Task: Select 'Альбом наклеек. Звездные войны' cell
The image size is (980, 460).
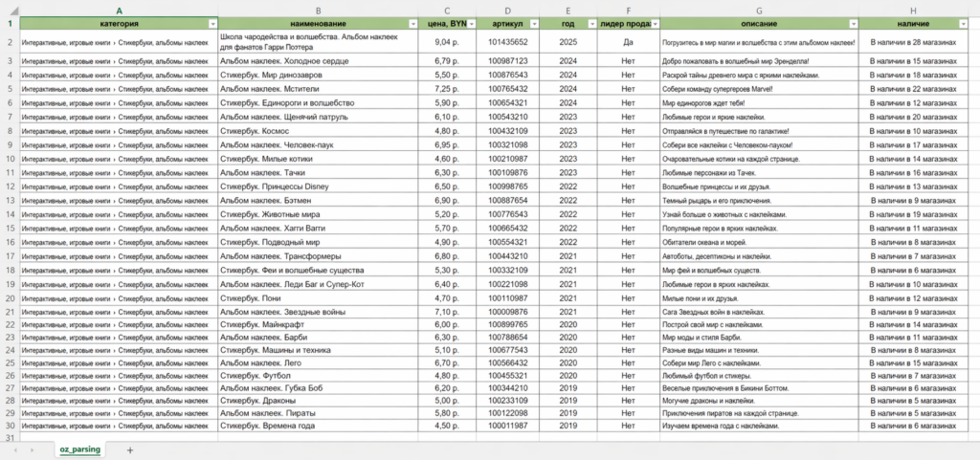Action: pos(318,312)
